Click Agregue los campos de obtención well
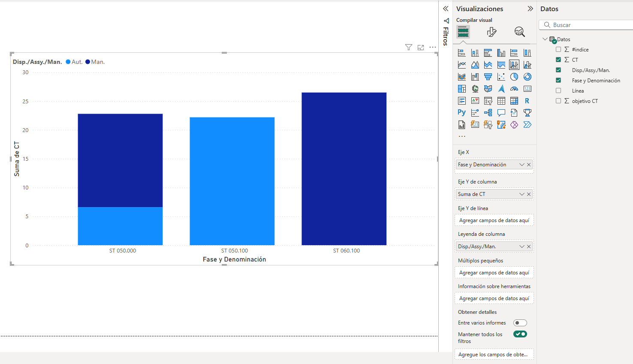 494,355
